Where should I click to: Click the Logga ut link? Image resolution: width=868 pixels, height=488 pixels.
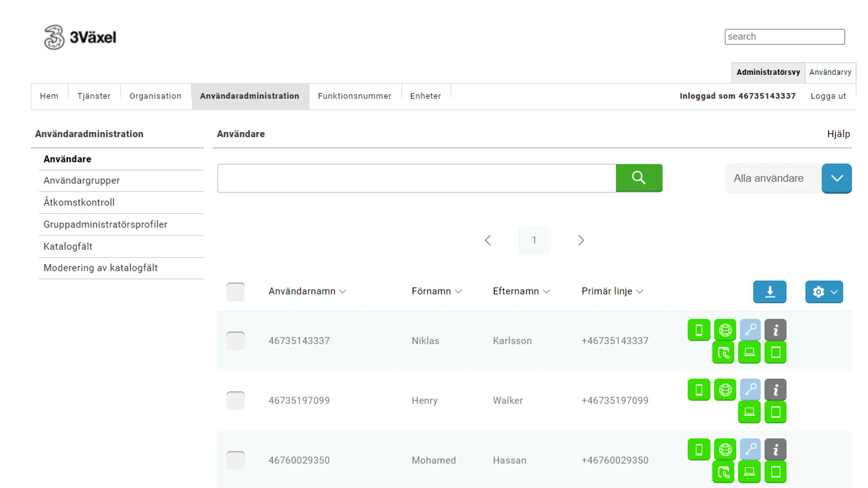[828, 96]
